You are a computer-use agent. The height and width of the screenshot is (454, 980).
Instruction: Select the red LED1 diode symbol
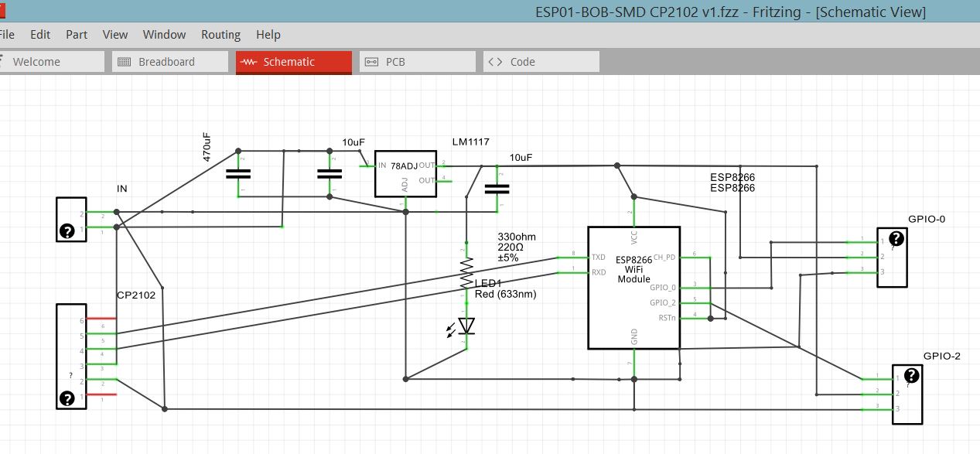coord(466,326)
